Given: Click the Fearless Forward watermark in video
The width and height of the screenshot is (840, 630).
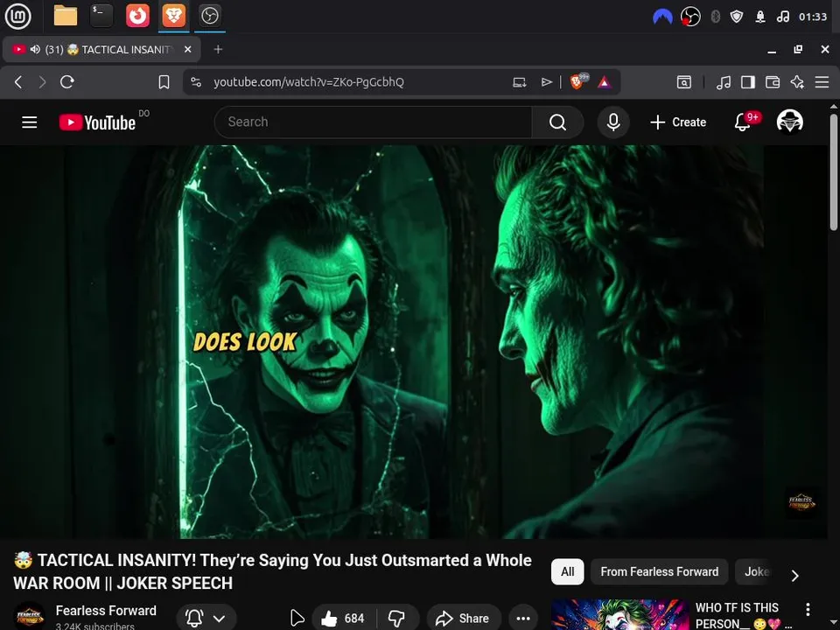Looking at the screenshot, I should 801,502.
